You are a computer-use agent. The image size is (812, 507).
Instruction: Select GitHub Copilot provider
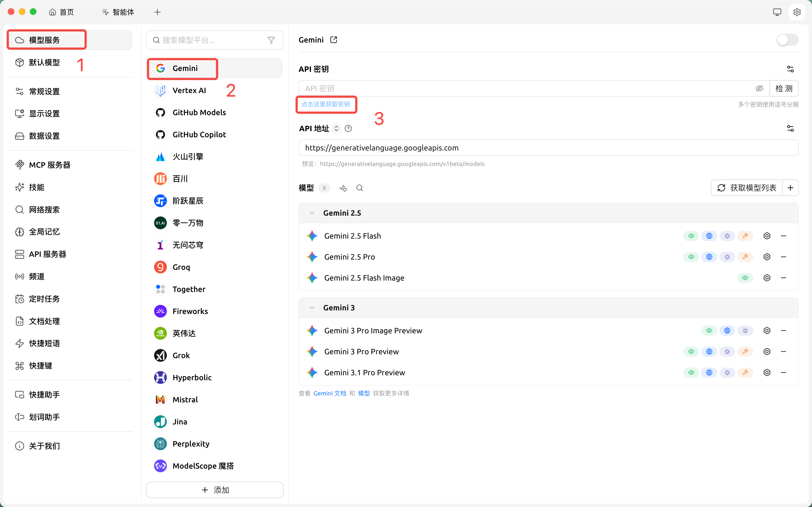215,134
